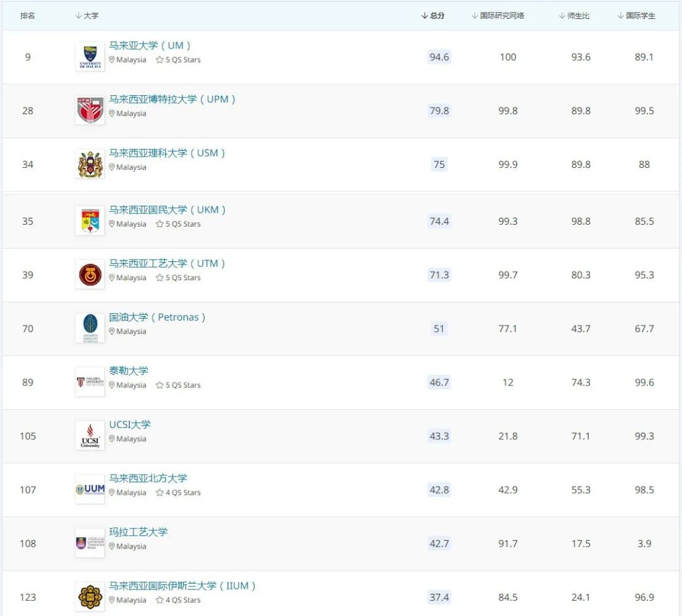This screenshot has width=682, height=616.
Task: Click 排名 column header
Action: [x=28, y=16]
